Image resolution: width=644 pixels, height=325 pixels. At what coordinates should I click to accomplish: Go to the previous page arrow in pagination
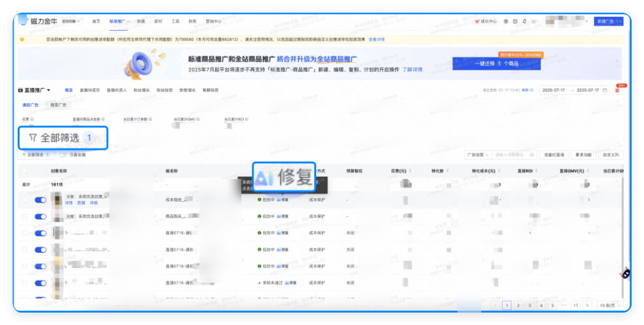495,305
